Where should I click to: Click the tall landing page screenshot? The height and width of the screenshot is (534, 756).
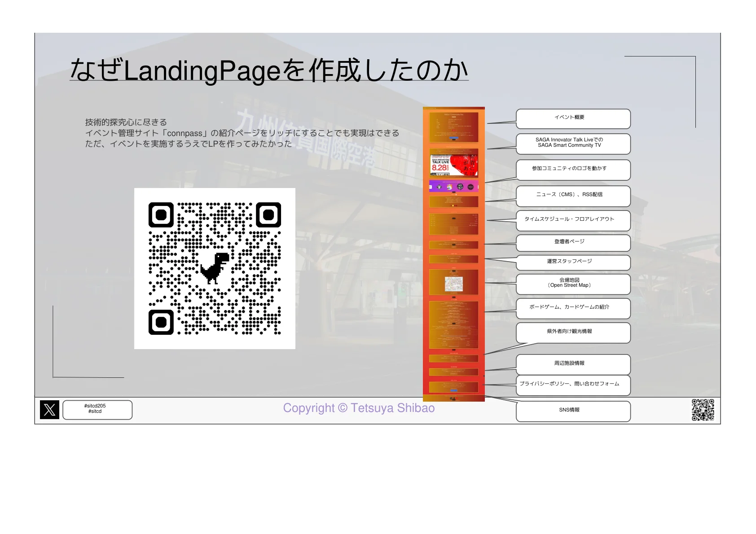(x=454, y=254)
